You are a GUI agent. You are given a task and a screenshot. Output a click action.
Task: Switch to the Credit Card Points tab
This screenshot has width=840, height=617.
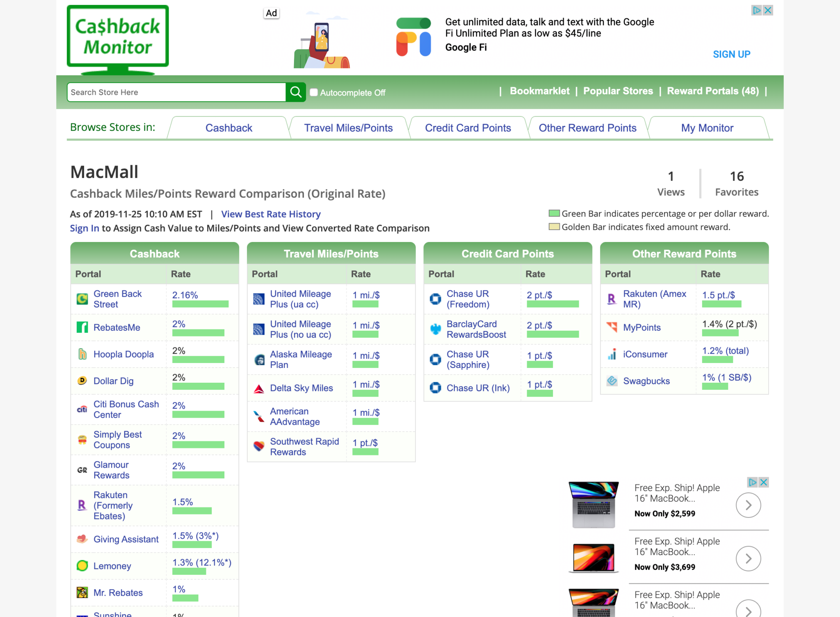(x=468, y=128)
